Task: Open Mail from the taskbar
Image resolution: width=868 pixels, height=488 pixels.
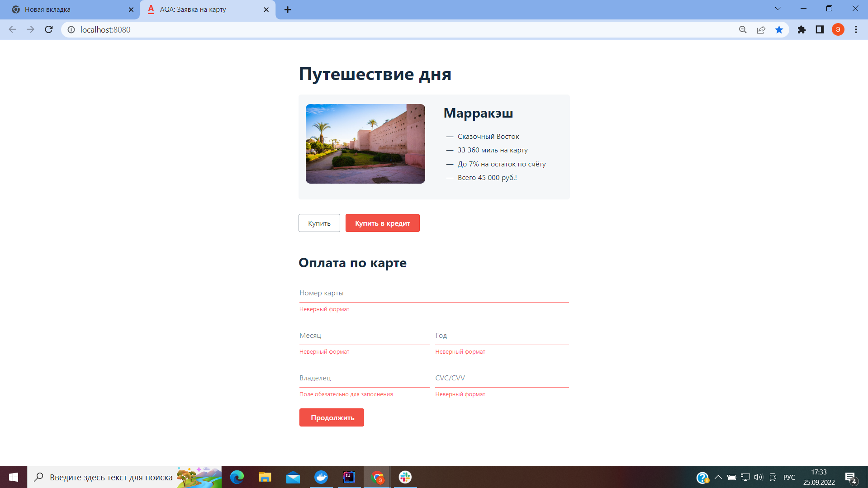Action: [x=293, y=477]
